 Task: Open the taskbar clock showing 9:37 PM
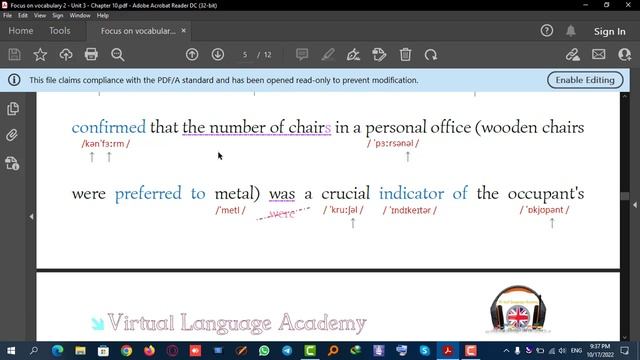pyautogui.click(x=600, y=351)
